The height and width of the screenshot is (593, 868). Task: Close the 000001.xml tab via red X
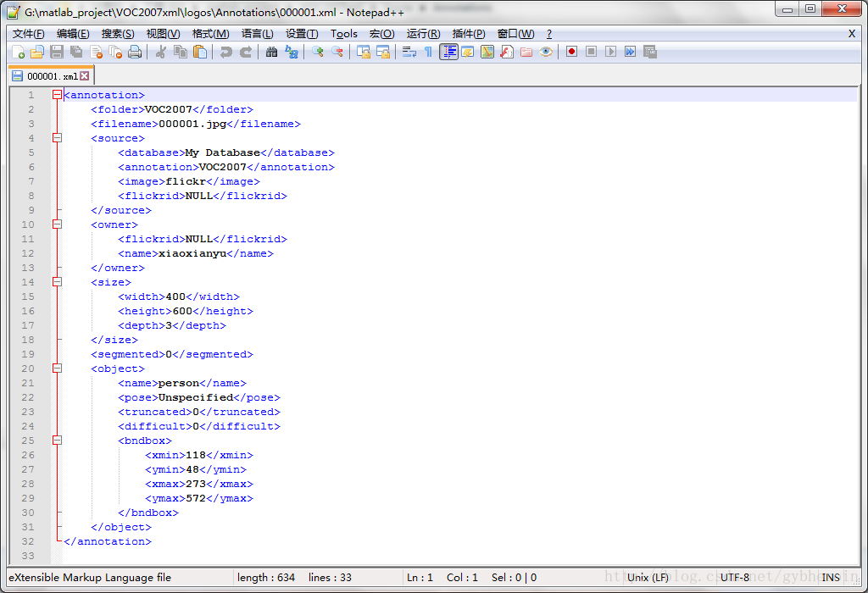[84, 75]
